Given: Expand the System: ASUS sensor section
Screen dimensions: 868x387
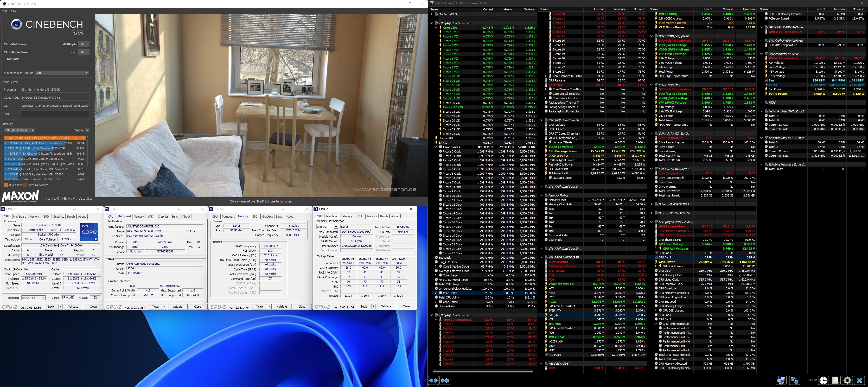Looking at the screenshot, I should (431, 14).
